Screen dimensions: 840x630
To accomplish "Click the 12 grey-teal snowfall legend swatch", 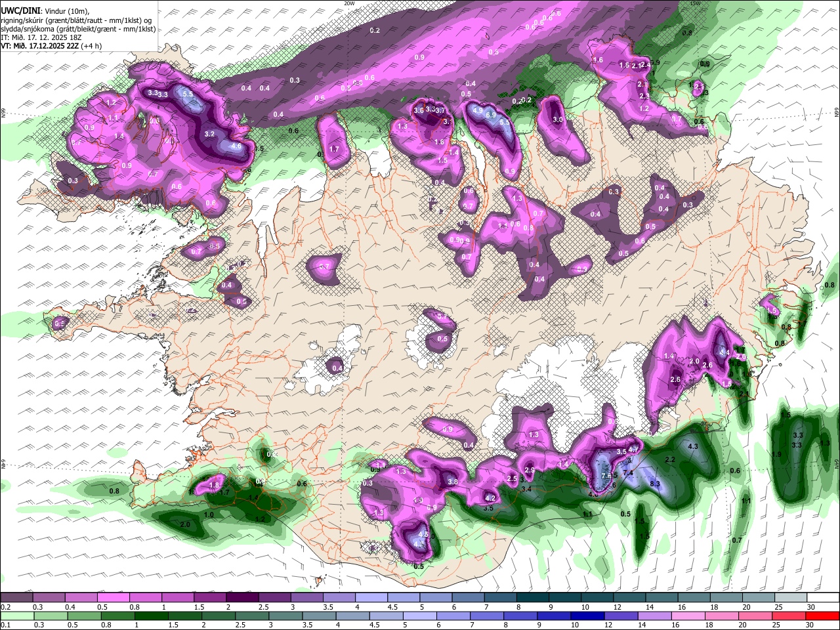I will 630,597.
